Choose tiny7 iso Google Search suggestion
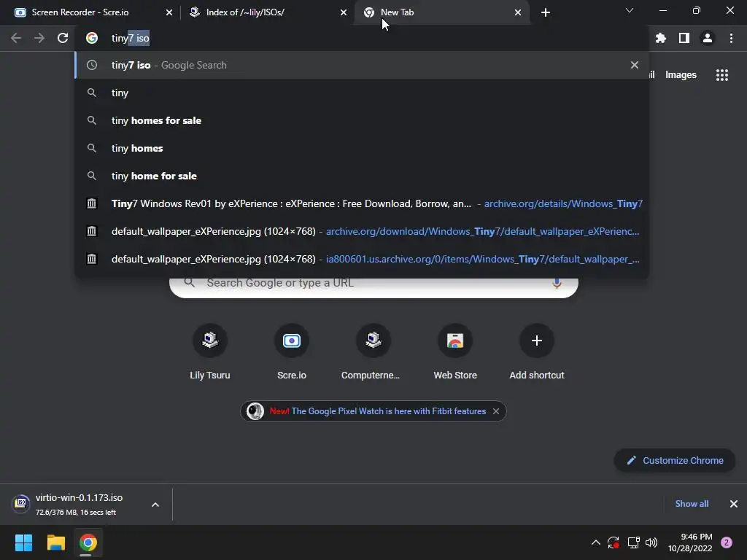The height and width of the screenshot is (560, 747). coord(362,65)
